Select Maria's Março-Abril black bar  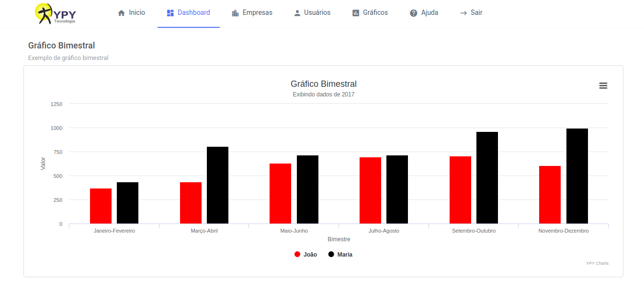tap(217, 185)
